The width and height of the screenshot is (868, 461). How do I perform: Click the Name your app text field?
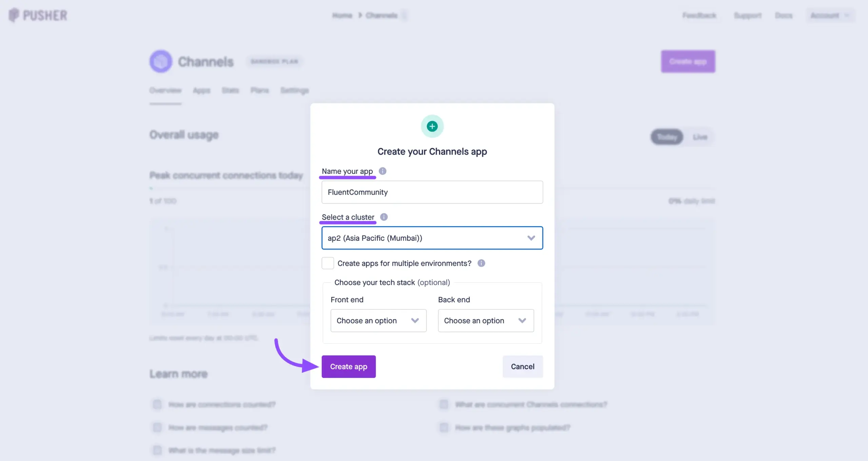pyautogui.click(x=432, y=192)
